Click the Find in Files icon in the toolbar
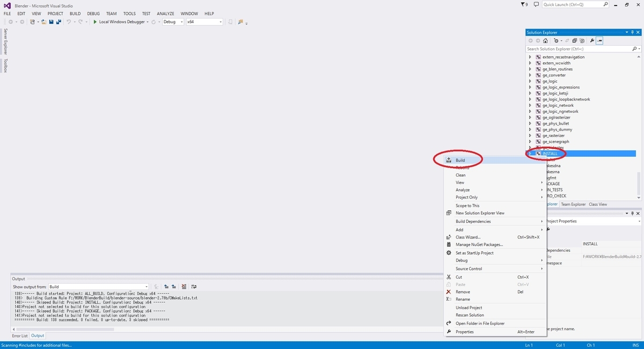Screen dimensions: 644x349 coord(240,22)
